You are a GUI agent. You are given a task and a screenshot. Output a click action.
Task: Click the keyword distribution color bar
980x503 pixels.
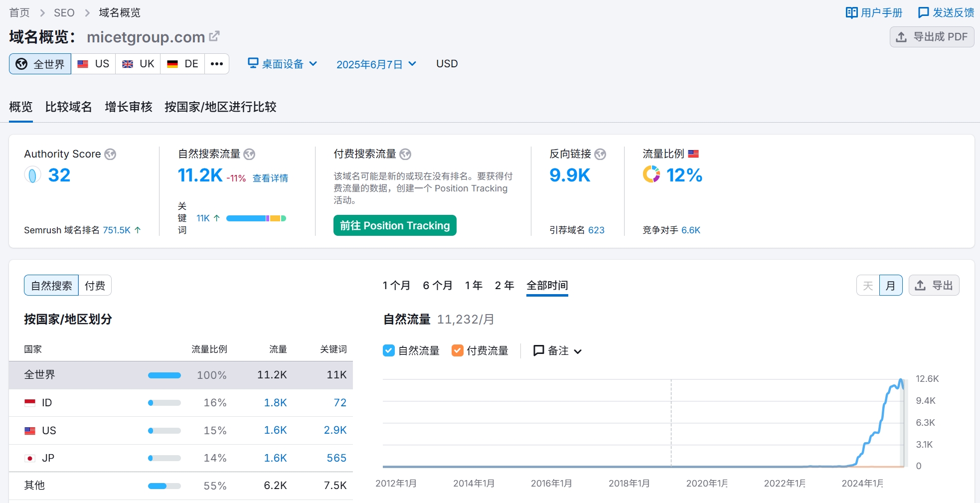point(256,218)
